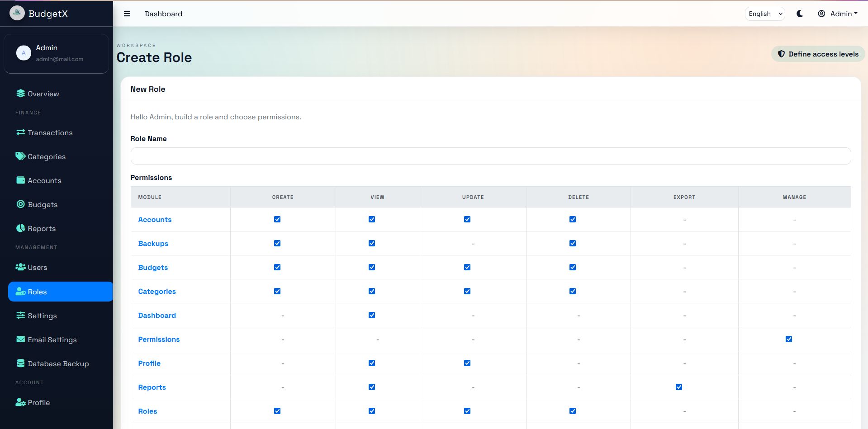Click the Database Backup icon in the sidebar
The width and height of the screenshot is (868, 429).
pos(20,363)
